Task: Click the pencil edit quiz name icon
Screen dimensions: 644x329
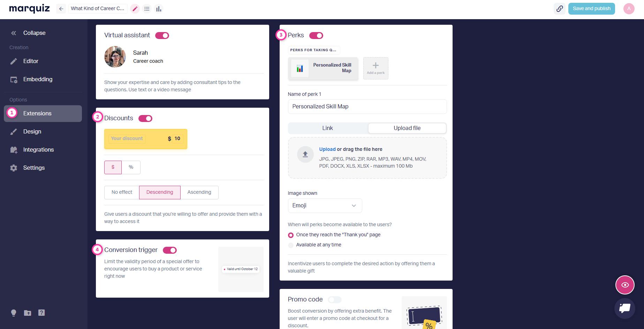Action: click(135, 9)
